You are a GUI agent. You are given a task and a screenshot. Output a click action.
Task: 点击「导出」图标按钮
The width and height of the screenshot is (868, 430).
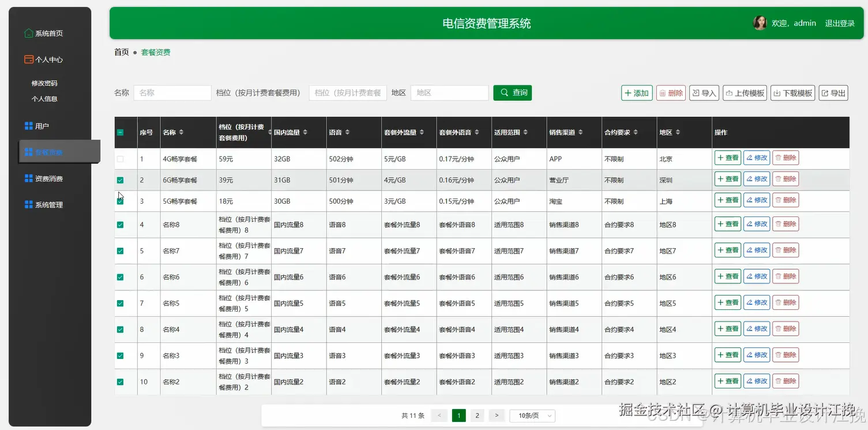coord(833,92)
